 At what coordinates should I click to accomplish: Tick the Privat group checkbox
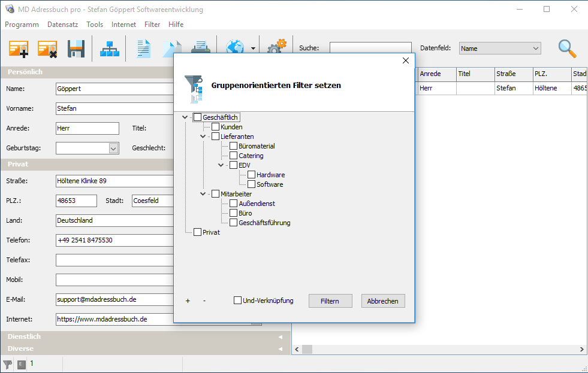click(x=198, y=232)
